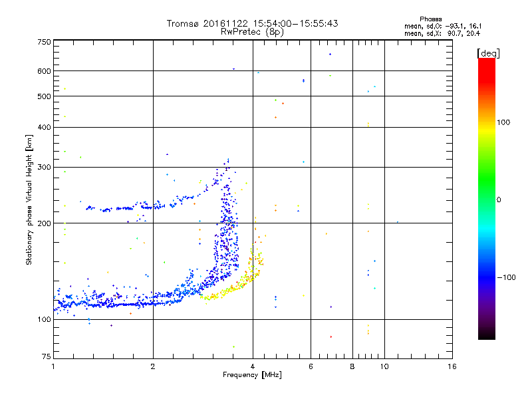The width and height of the screenshot is (532, 399).
Task: Click the 'RwPretec (8p)' subtitle
Action: click(252, 32)
